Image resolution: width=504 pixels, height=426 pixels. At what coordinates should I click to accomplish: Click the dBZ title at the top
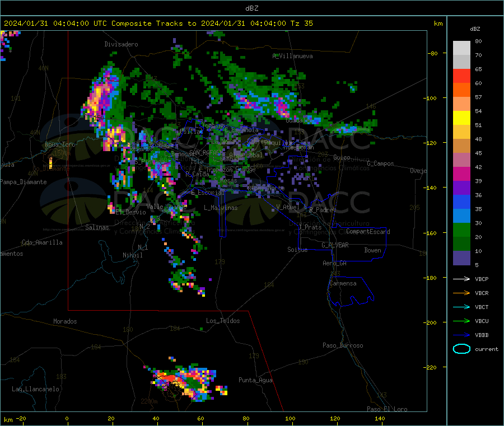coord(251,8)
